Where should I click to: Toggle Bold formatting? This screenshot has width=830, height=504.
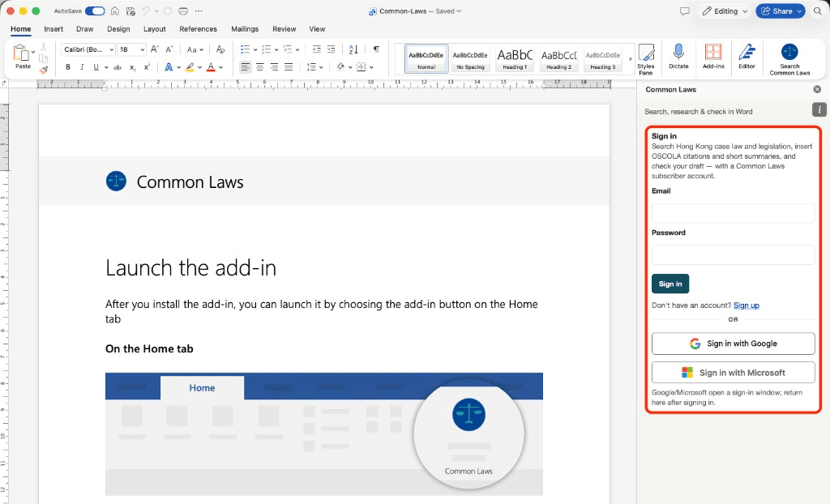coord(68,67)
